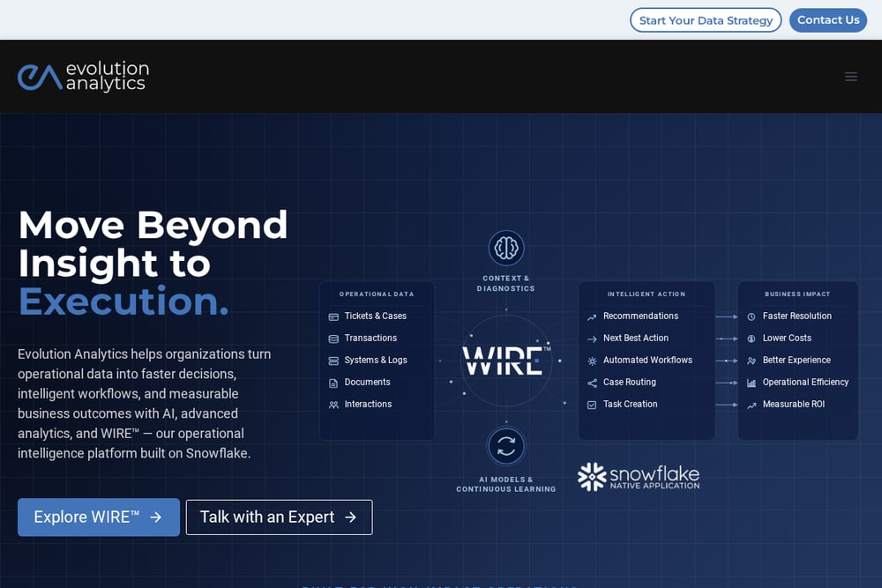Click the Case Routing share icon
Image resolution: width=882 pixels, height=588 pixels.
click(592, 383)
